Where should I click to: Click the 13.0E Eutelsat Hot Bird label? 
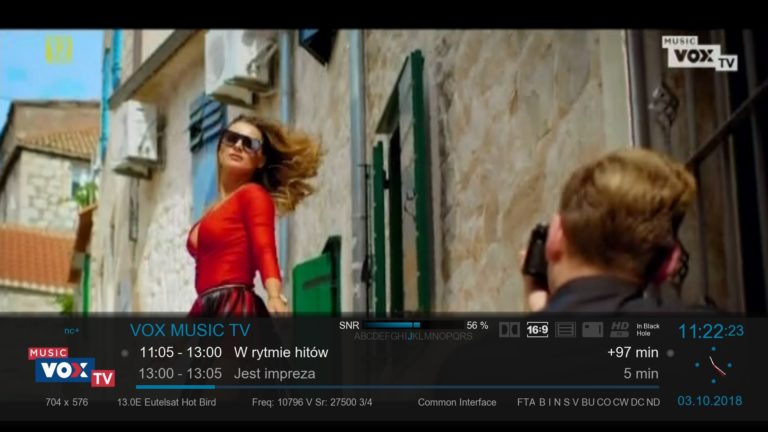(x=166, y=402)
